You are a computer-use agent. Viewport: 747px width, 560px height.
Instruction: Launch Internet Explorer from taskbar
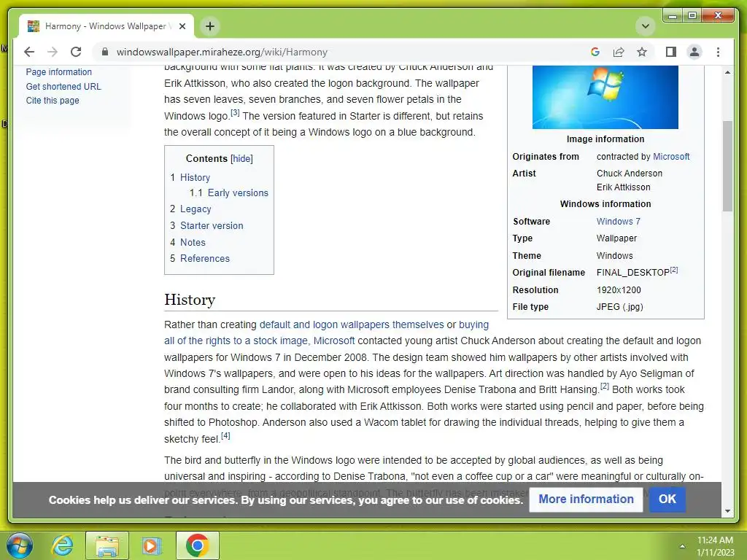pos(63,545)
